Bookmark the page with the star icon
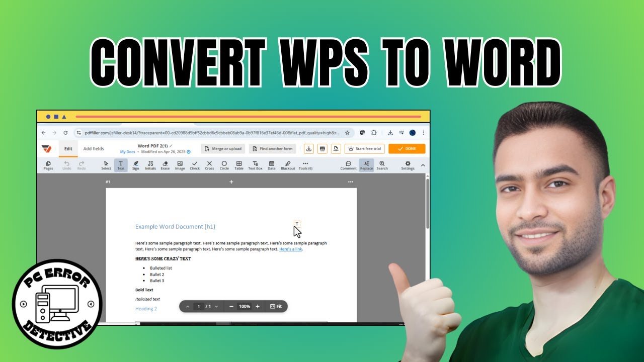This screenshot has height=362, width=644. coord(347,133)
